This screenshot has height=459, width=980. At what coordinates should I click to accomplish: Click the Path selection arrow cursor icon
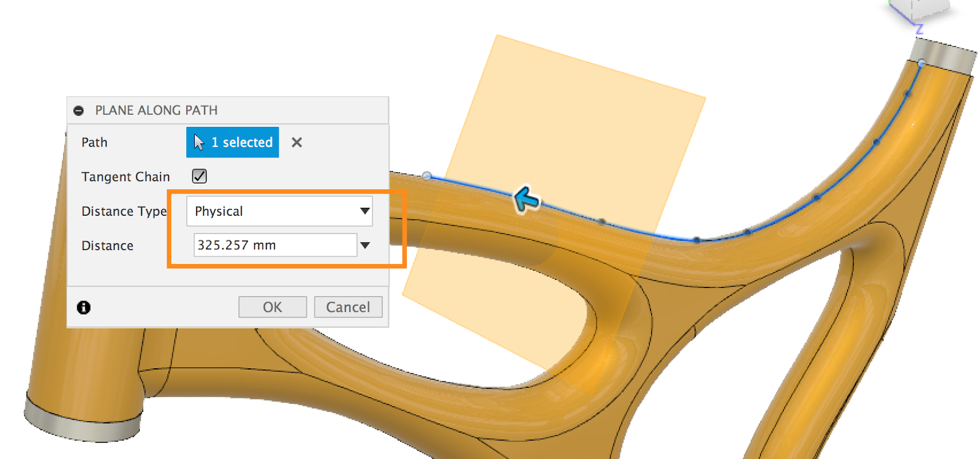click(x=199, y=142)
